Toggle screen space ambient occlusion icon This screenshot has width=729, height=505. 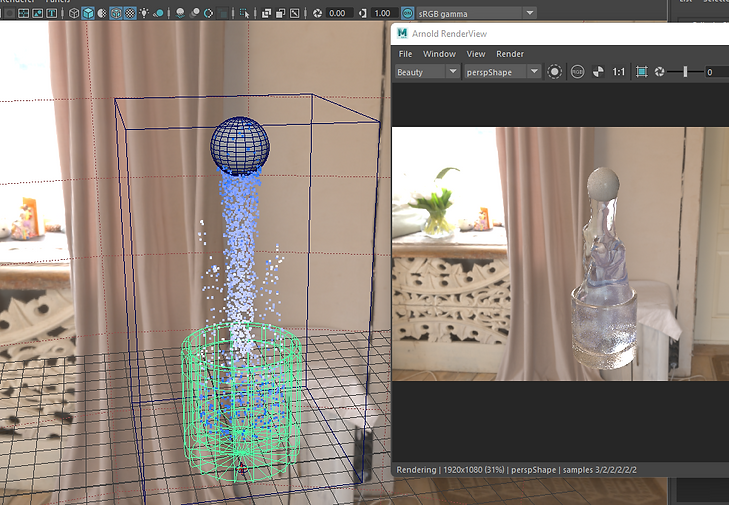pos(180,13)
